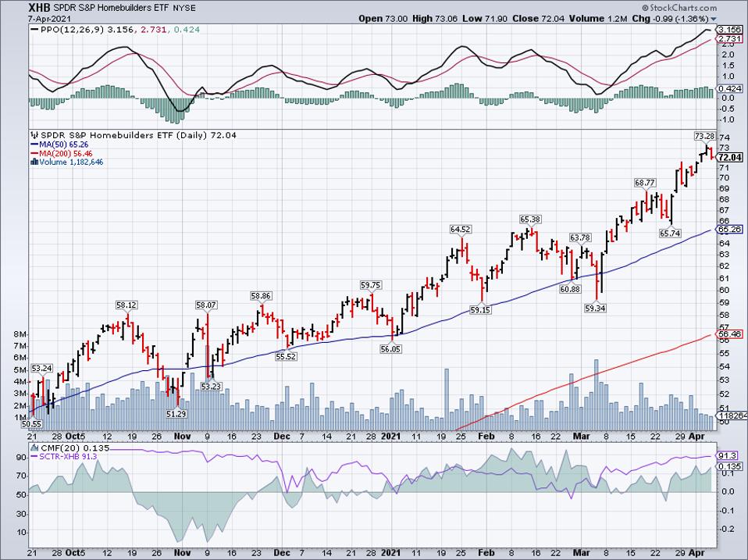
Task: Click the 60.88 low price label
Action: [x=570, y=288]
